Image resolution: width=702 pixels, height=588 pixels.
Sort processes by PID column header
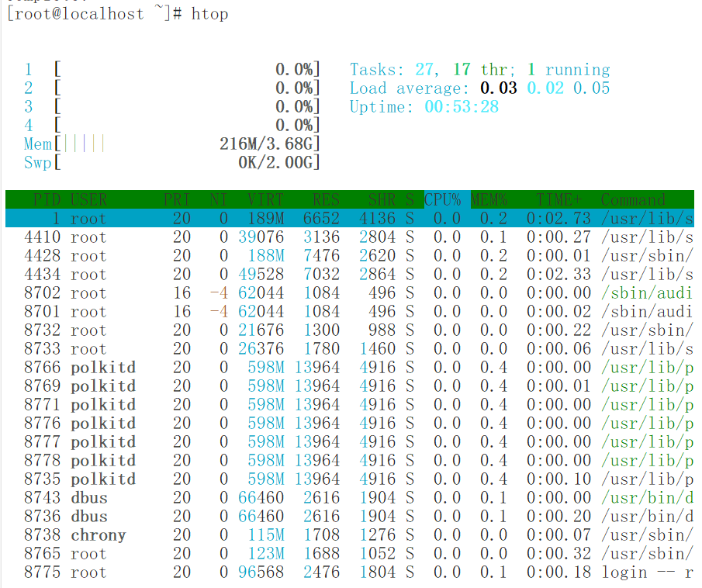(47, 199)
